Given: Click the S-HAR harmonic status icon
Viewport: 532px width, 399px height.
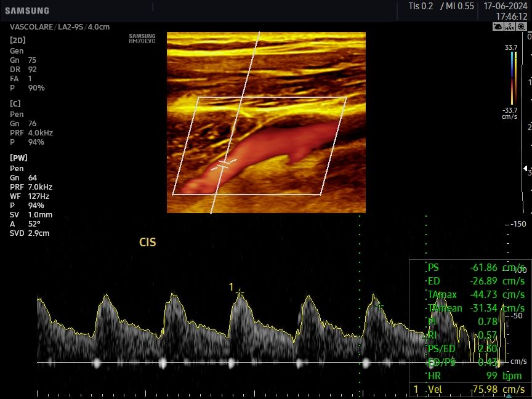Looking at the screenshot, I should (x=509, y=27).
